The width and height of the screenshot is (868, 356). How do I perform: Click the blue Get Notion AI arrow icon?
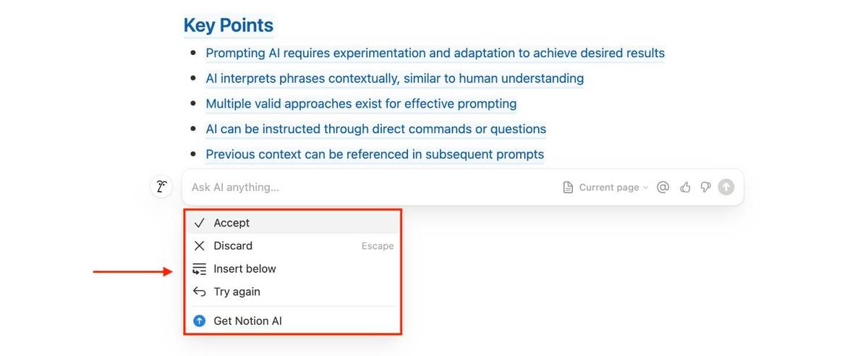(x=199, y=321)
